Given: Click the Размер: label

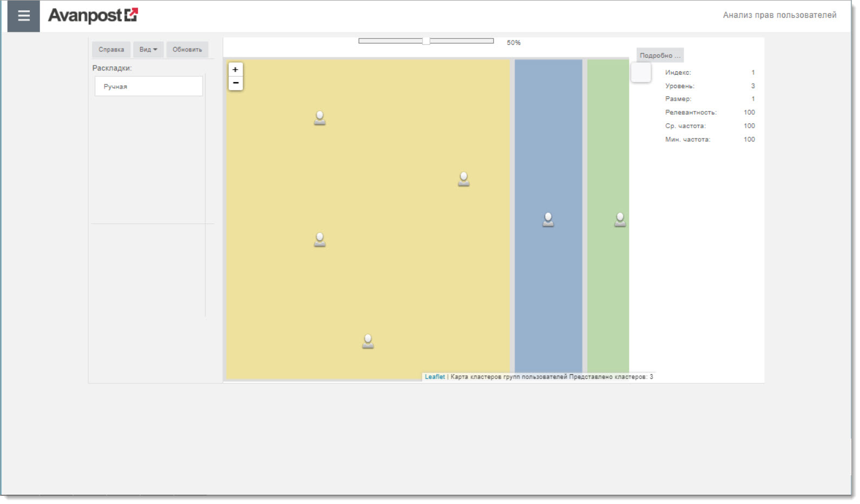Looking at the screenshot, I should (678, 99).
